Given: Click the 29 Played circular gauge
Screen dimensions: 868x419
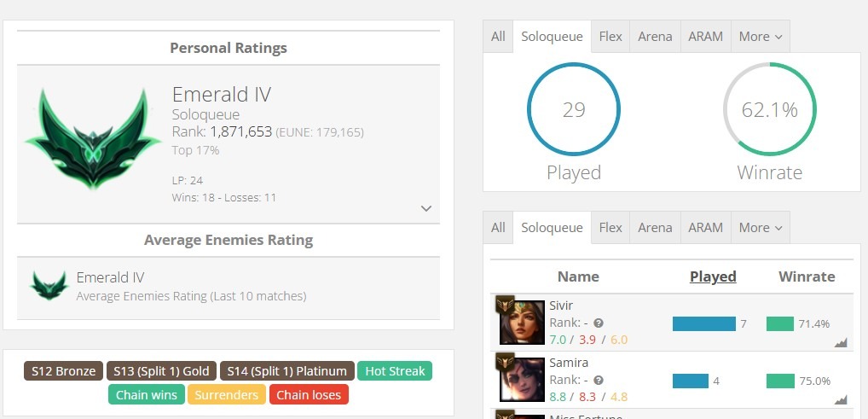Looking at the screenshot, I should coord(574,109).
